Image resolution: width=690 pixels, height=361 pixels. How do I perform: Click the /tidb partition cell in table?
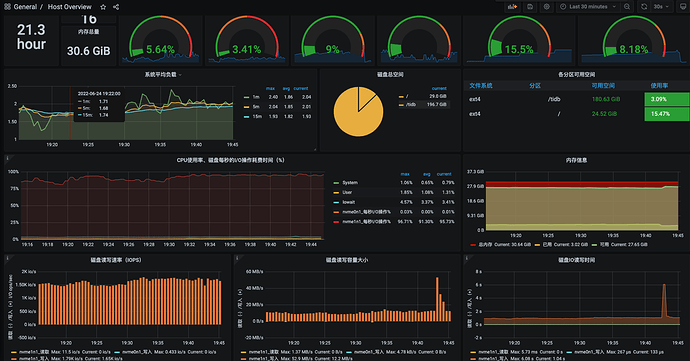554,99
